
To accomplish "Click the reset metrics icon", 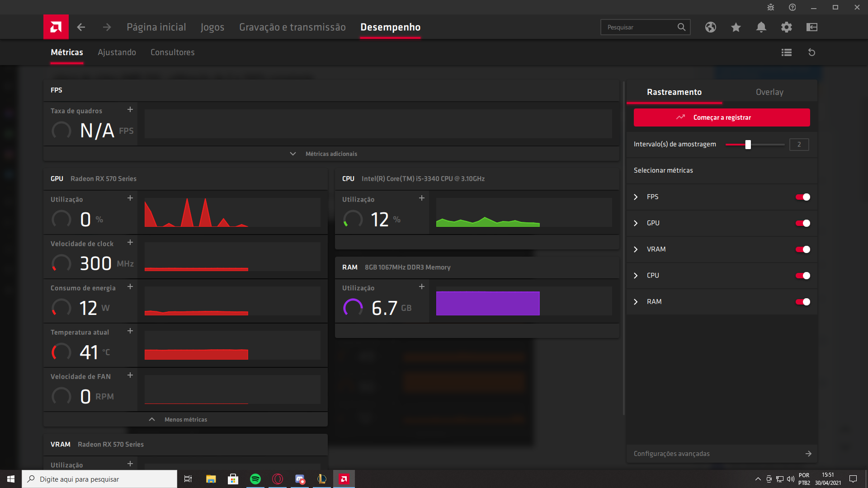I will click(812, 52).
